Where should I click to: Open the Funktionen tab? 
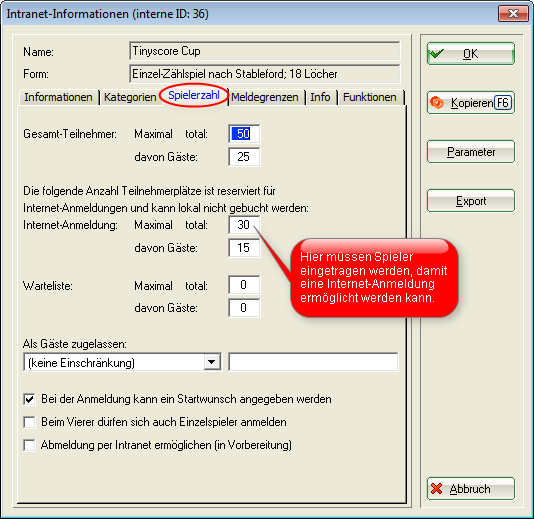pos(370,97)
